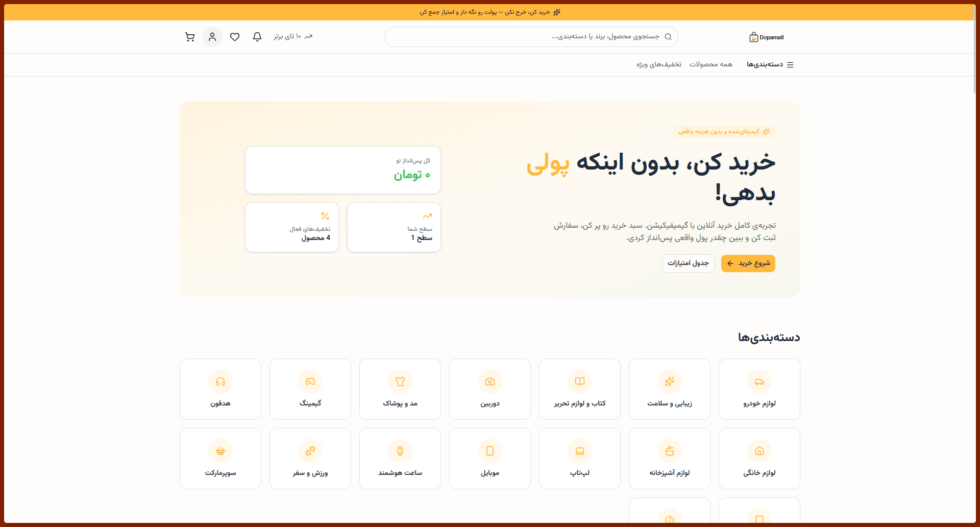
Task: Open the 'مد و پوشاک' shirt icon
Action: [400, 381]
